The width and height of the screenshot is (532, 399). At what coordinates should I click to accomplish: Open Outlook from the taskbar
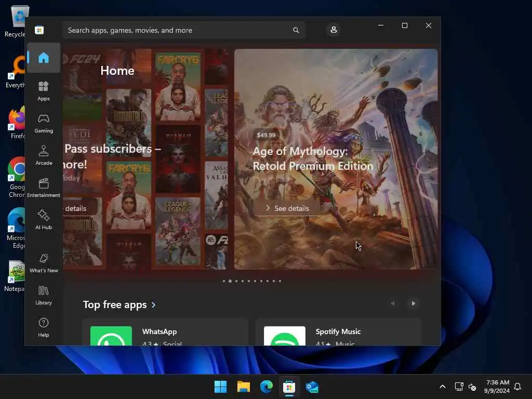click(312, 387)
